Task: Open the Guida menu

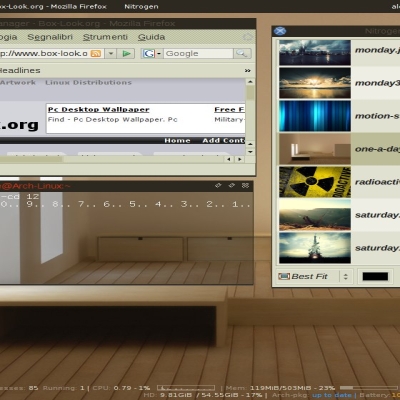Action: (x=151, y=37)
